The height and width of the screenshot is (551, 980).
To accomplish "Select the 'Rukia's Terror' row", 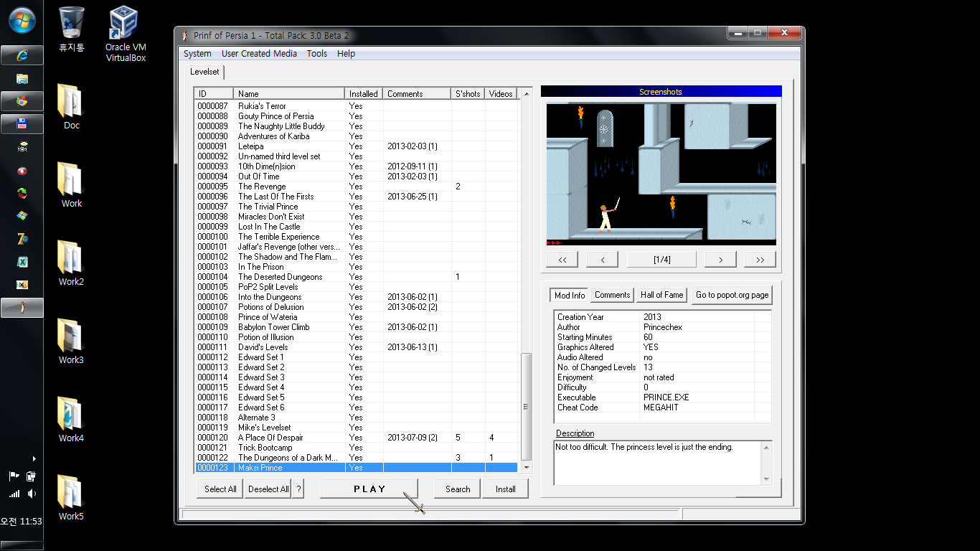I will (356, 106).
